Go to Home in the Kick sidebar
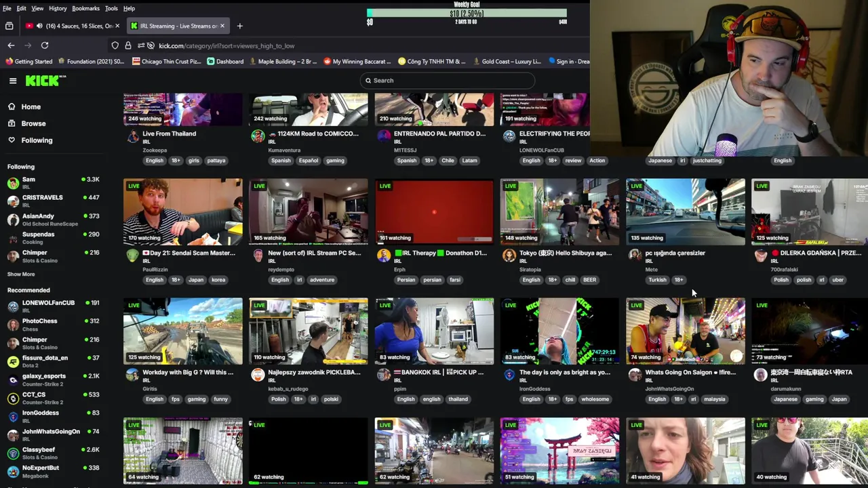868x488 pixels. pyautogui.click(x=31, y=106)
